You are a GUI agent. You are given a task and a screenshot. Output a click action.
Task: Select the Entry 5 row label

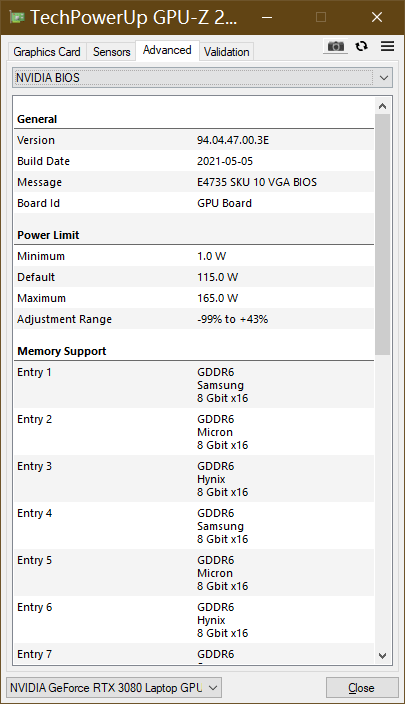[35, 560]
